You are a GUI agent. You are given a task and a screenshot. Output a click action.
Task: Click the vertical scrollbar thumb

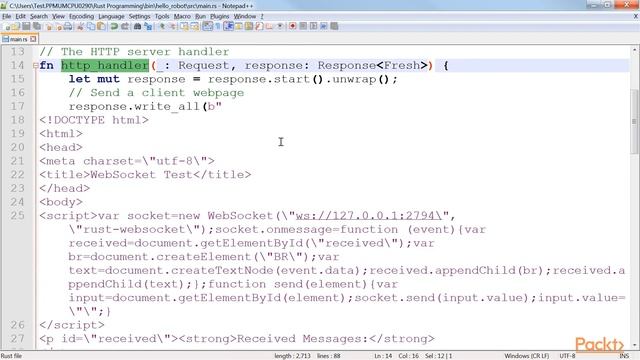click(x=635, y=121)
